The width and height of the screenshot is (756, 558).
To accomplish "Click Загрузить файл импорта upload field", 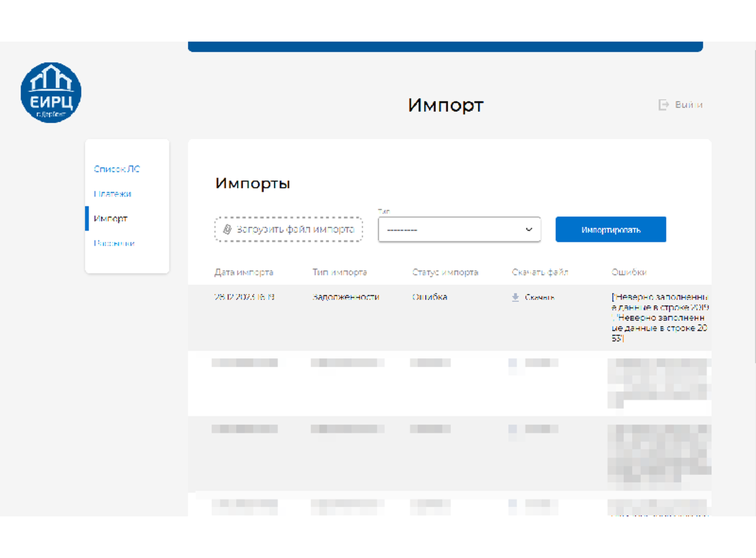I will point(289,229).
